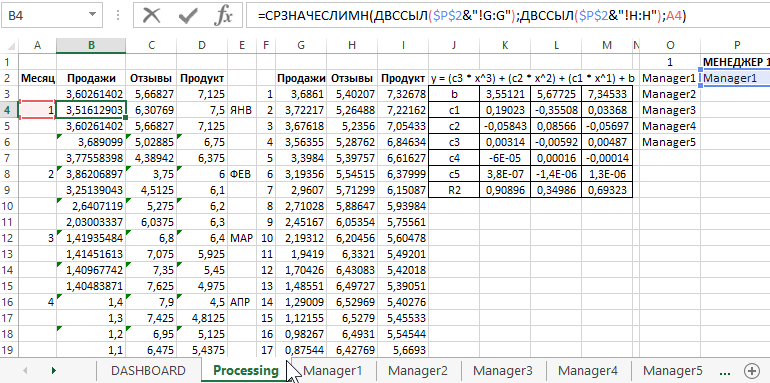Viewport: 770px width, 383px height.
Task: Click Продажи header in column G
Action: point(301,78)
